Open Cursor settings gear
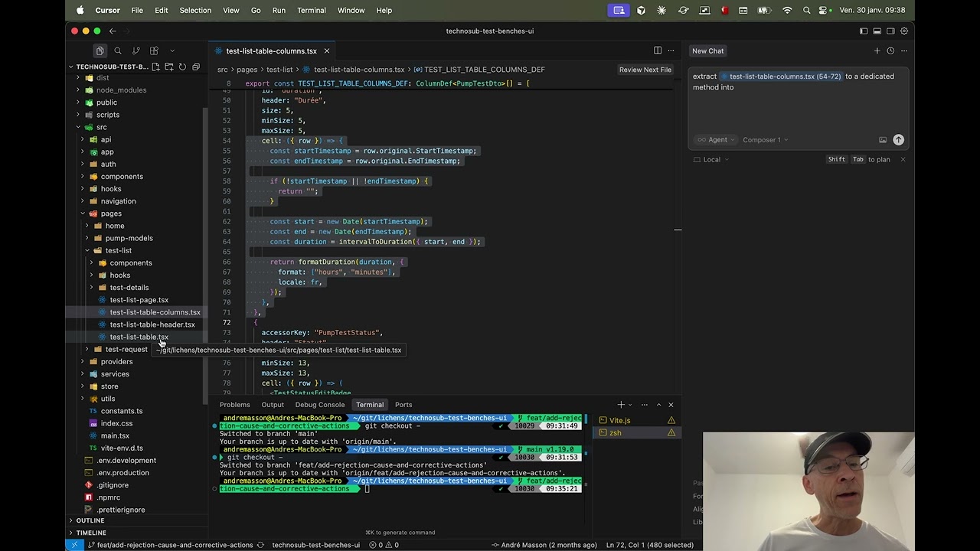Image resolution: width=980 pixels, height=551 pixels. pyautogui.click(x=904, y=31)
